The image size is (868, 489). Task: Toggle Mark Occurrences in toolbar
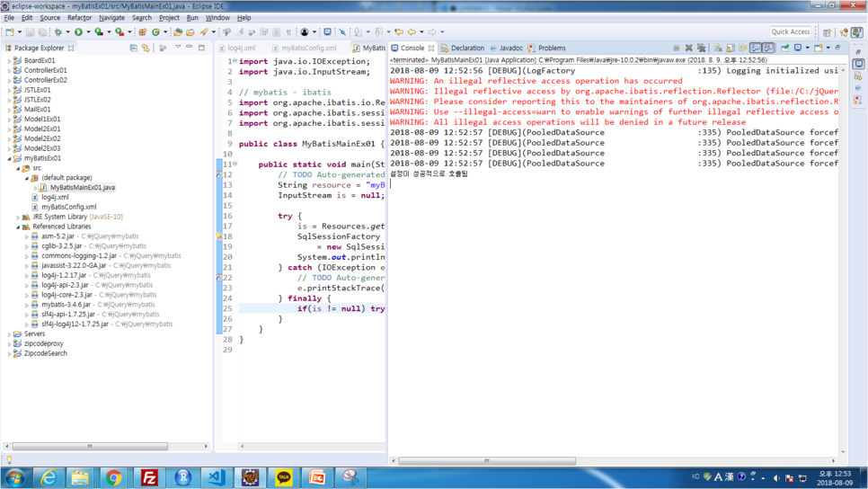point(240,32)
